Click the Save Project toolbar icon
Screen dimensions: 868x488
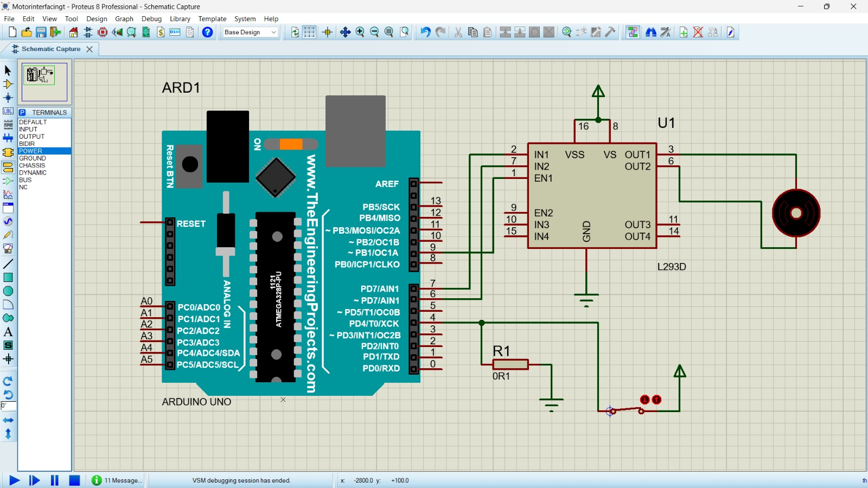pos(41,32)
